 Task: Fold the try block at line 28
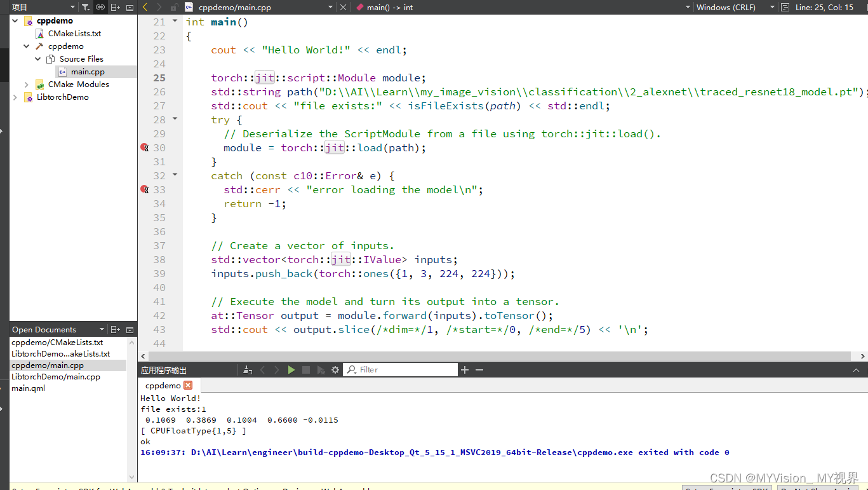(175, 119)
